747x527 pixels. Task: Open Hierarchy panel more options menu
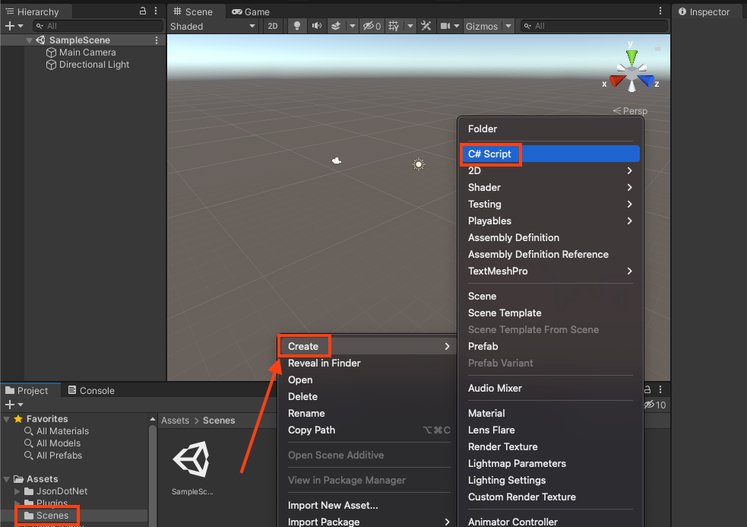tap(156, 10)
